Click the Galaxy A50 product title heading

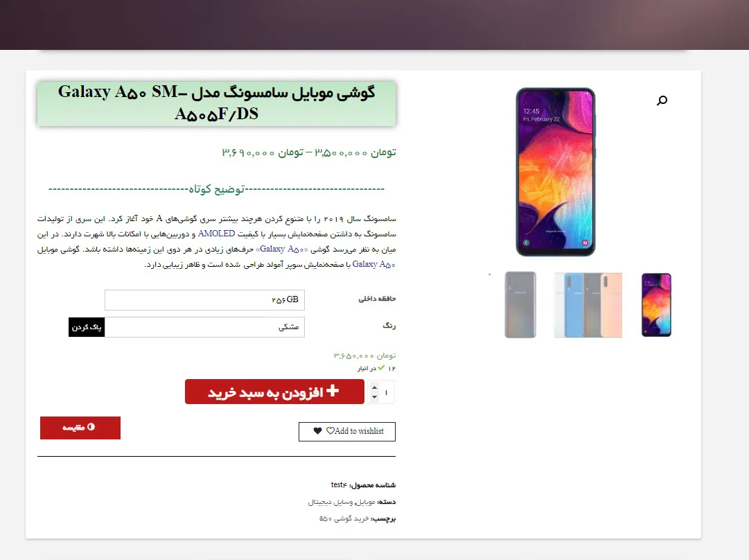[216, 103]
